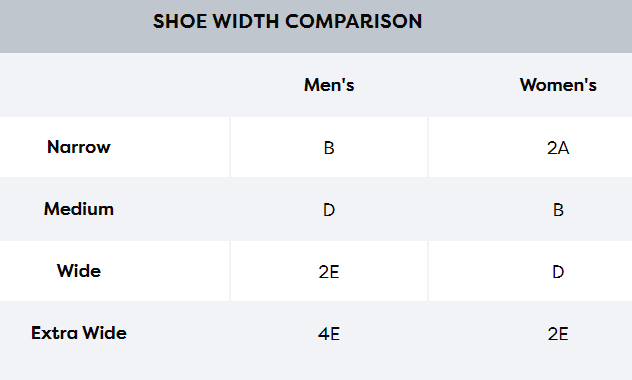632x380 pixels.
Task: Select Women's Wide width D cell
Action: point(530,271)
